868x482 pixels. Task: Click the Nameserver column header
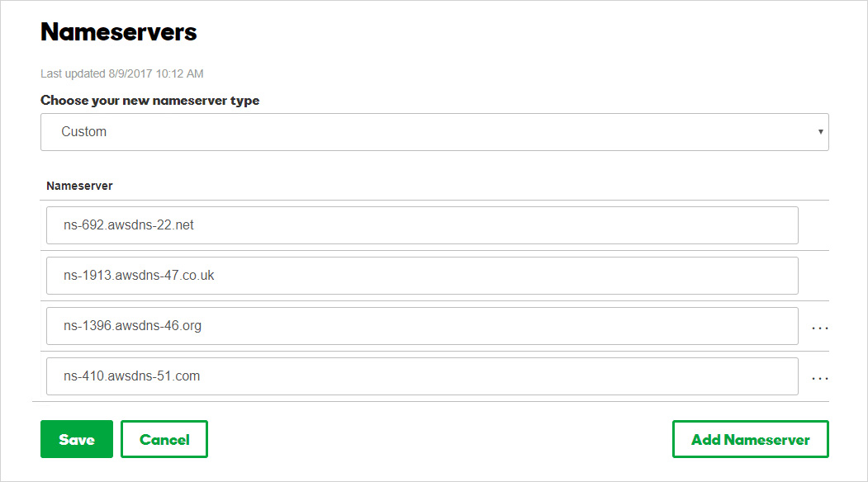(79, 186)
